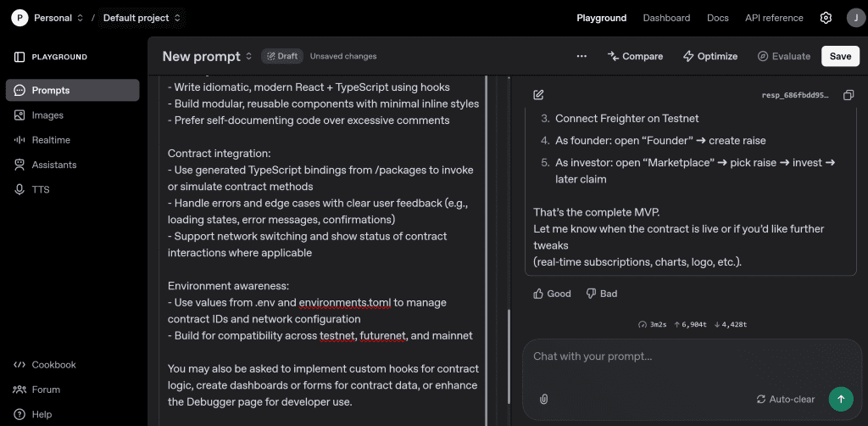Click the Optimize button
The image size is (868, 426).
tap(710, 56)
